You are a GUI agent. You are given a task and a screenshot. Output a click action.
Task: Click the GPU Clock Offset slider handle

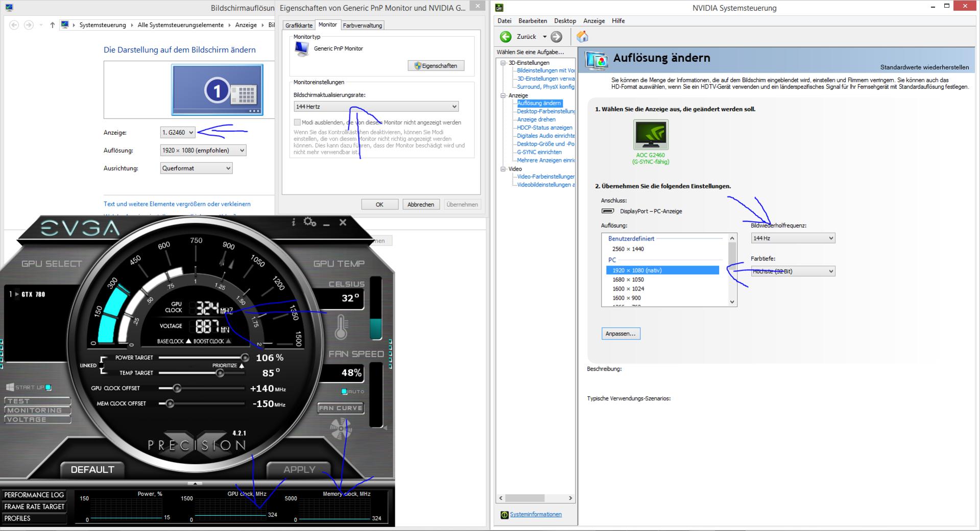coord(177,389)
